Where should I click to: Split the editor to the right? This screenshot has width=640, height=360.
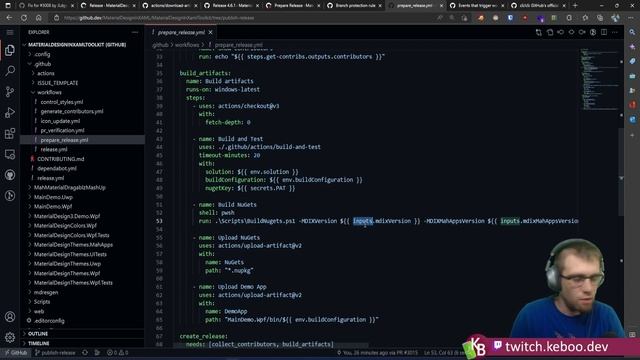point(604,32)
